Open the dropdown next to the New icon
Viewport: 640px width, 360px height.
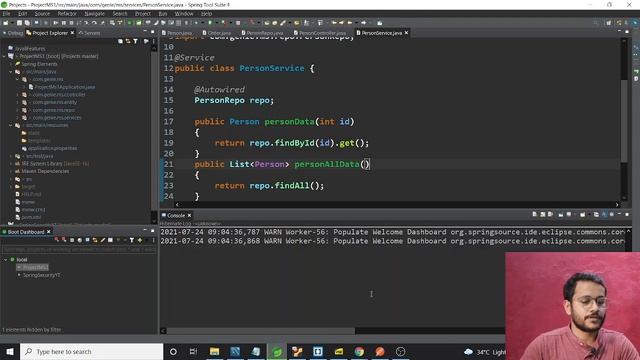11,23
